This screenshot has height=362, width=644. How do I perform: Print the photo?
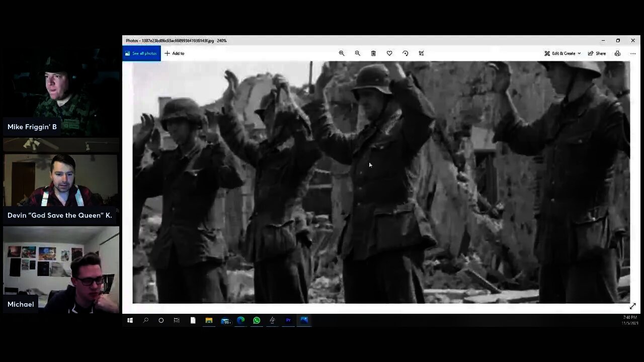point(617,53)
